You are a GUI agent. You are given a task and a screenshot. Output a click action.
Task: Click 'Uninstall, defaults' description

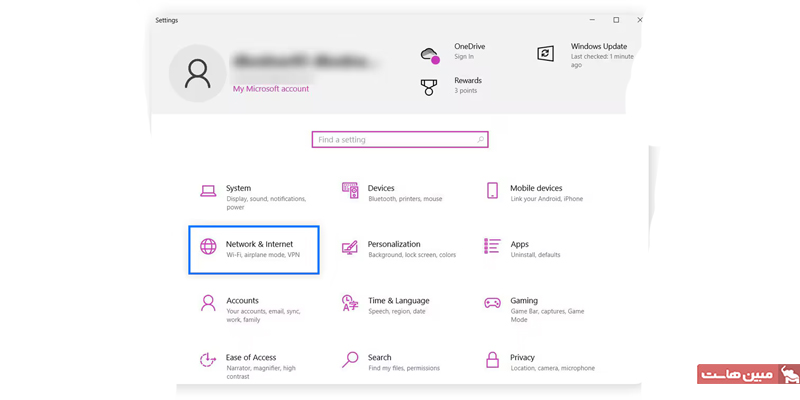coord(535,255)
